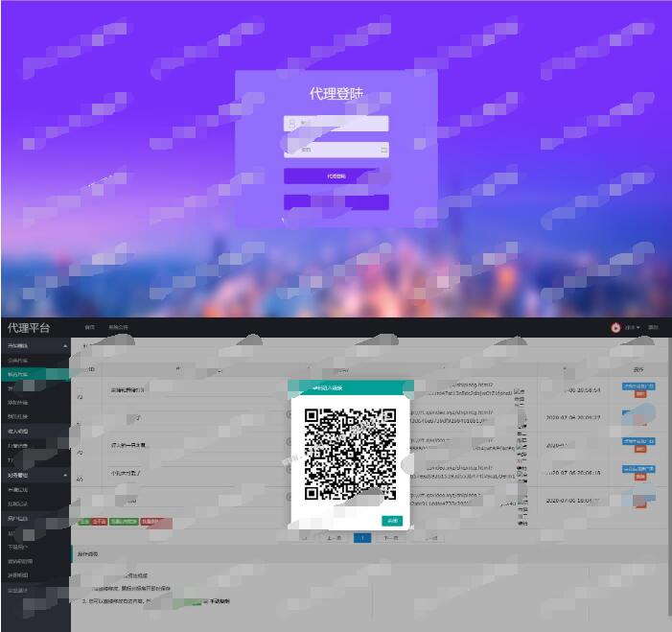The height and width of the screenshot is (632, 672).
Task: Click the next page button right of 1
Action: (x=390, y=538)
